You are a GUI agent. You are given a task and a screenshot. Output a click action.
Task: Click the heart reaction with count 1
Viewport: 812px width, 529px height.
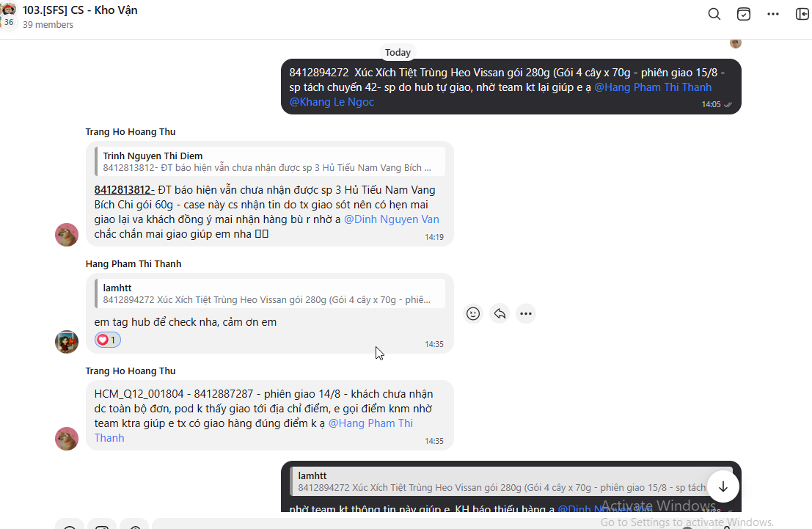[x=107, y=340]
